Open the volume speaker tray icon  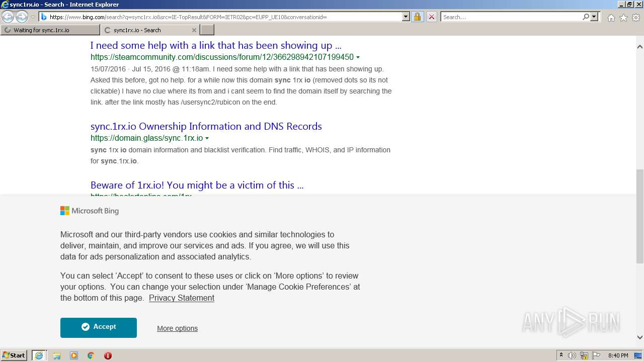(x=572, y=355)
